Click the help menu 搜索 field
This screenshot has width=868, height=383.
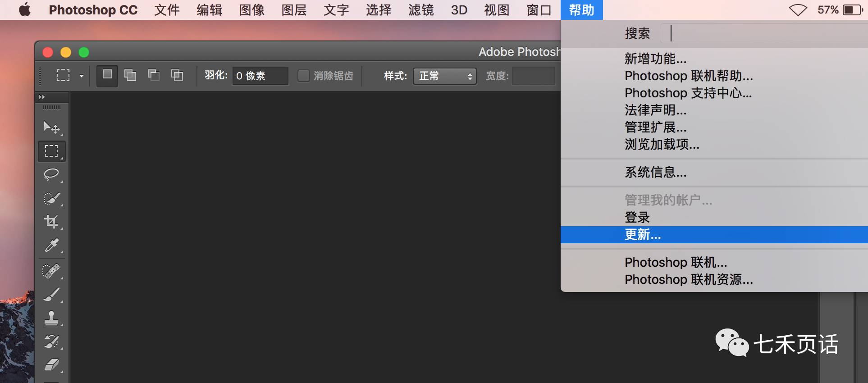[x=763, y=33]
